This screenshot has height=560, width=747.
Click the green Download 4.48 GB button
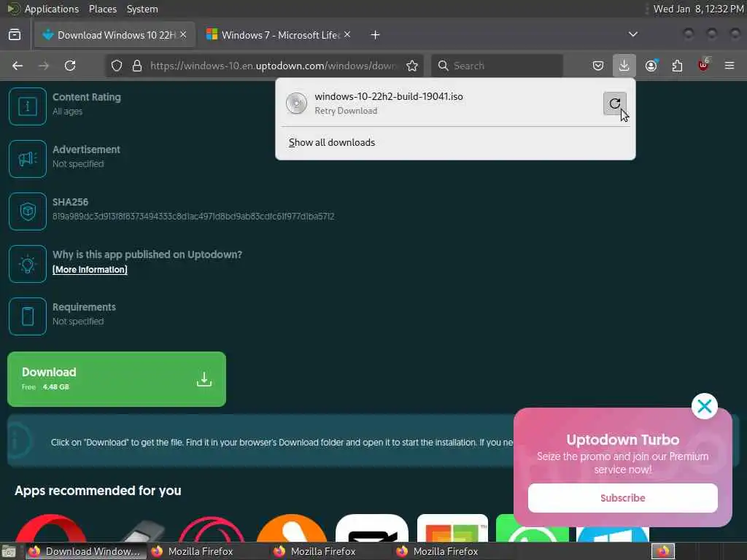(117, 379)
